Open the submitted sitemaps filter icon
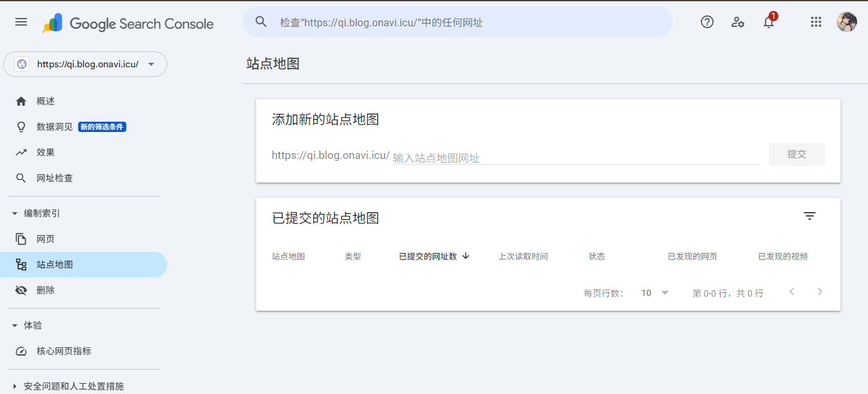Image resolution: width=868 pixels, height=394 pixels. (810, 217)
